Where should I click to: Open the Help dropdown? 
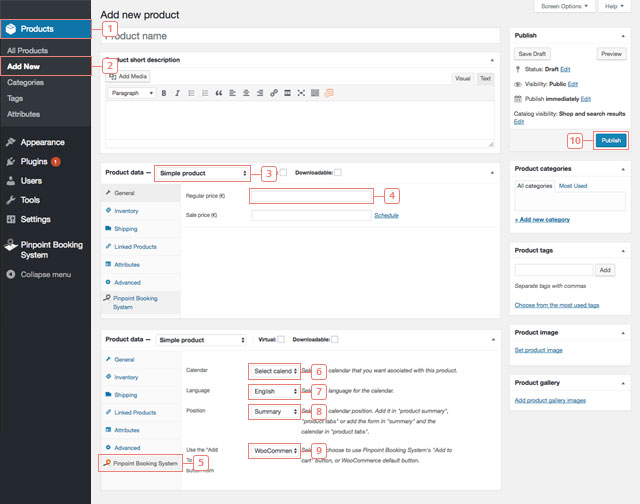(x=614, y=6)
